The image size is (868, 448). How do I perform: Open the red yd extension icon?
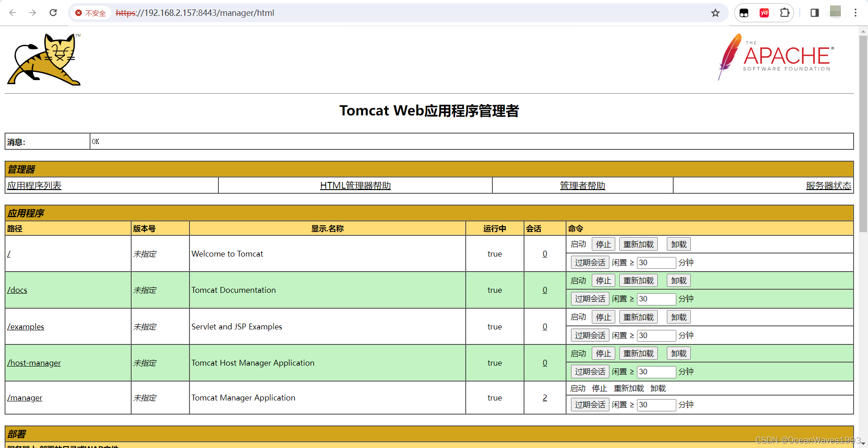pos(764,13)
